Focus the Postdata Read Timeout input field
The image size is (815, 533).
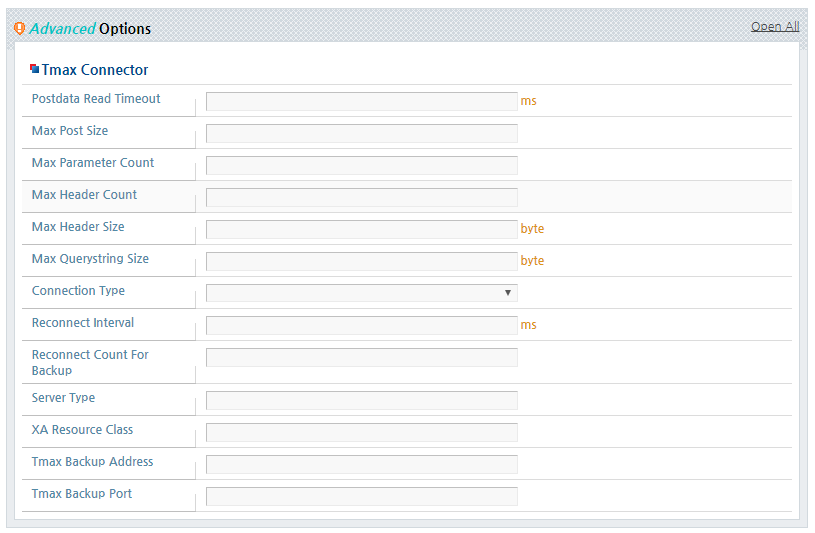(x=362, y=101)
